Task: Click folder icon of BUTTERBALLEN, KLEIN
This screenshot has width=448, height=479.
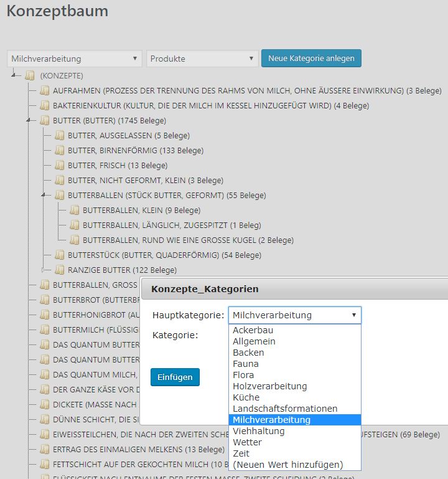Action: tap(75, 210)
